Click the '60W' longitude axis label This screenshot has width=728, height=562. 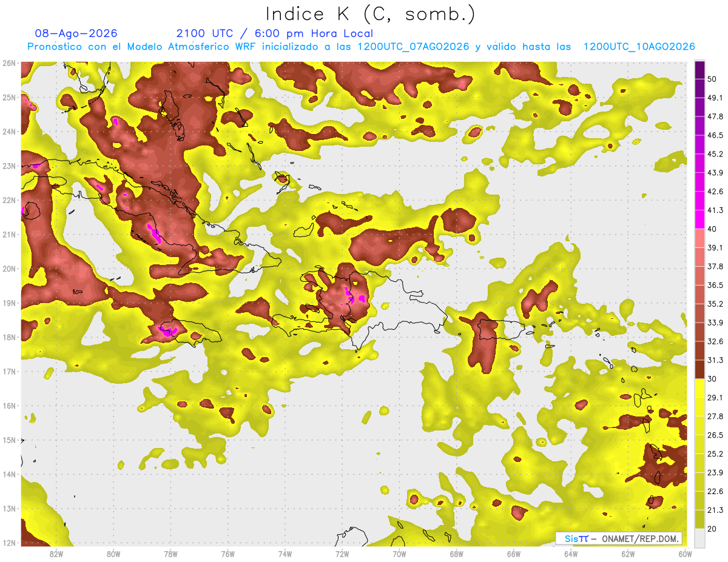[x=686, y=554]
